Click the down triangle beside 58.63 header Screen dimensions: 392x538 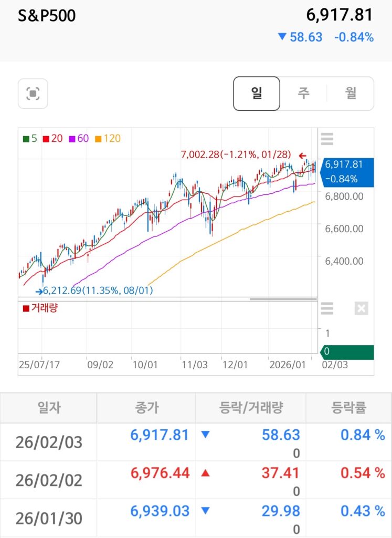tap(282, 37)
